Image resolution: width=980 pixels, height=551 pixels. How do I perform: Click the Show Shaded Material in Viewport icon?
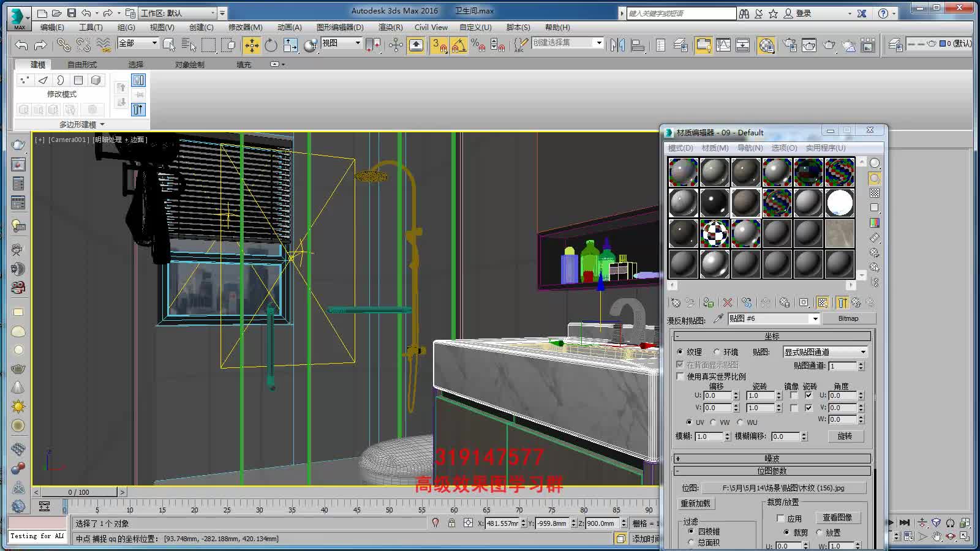(823, 302)
